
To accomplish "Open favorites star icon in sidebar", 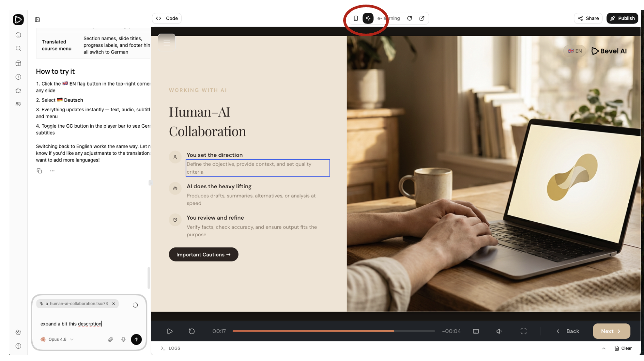I will pyautogui.click(x=18, y=90).
